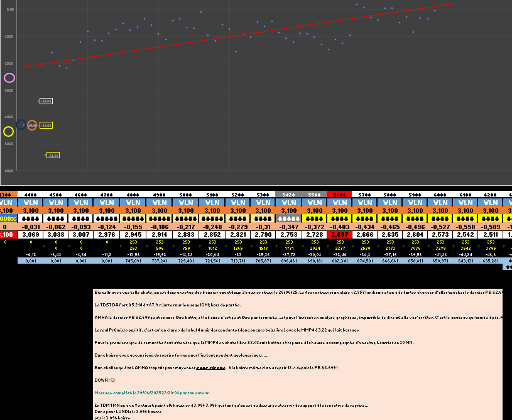Select blue cell 696,461
Screen dimensions: 512x420
tap(288, 261)
